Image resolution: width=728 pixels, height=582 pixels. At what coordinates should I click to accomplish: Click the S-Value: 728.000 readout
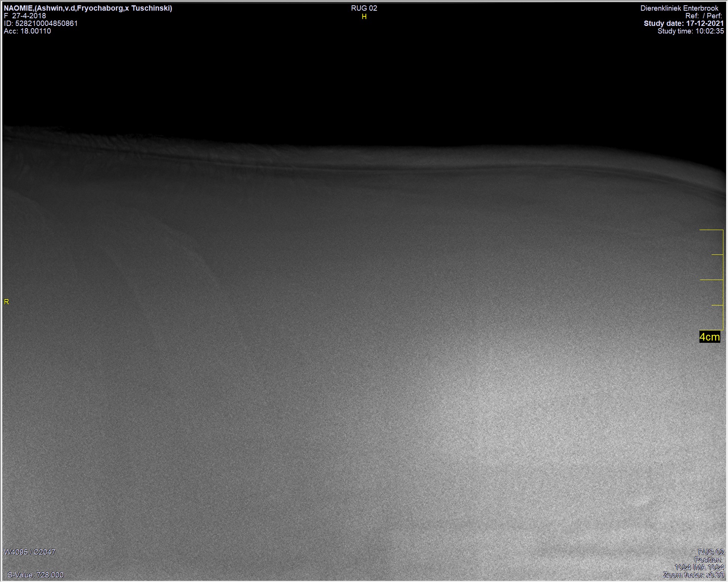35,575
